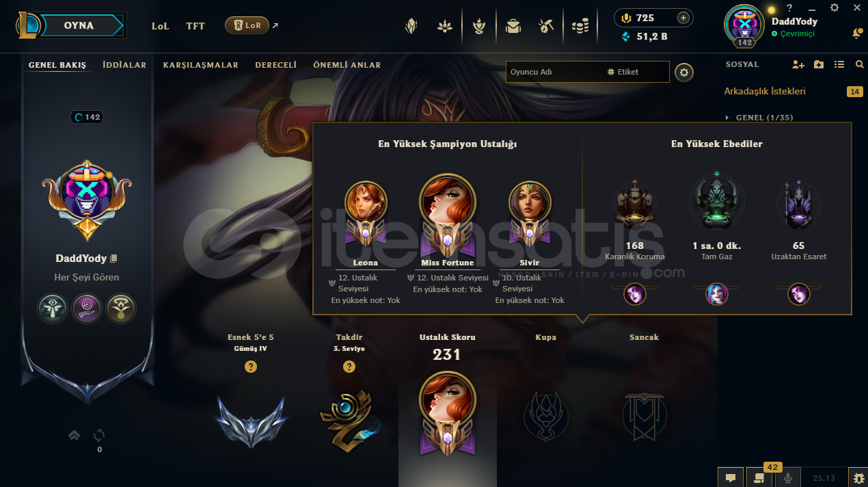Click the add friend icon in Sosyal
The height and width of the screenshot is (487, 868).
click(x=798, y=64)
